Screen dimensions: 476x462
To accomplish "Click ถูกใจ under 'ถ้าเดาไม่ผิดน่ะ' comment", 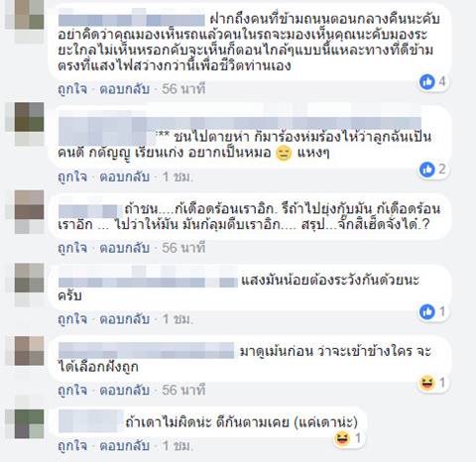I will tap(72, 446).
